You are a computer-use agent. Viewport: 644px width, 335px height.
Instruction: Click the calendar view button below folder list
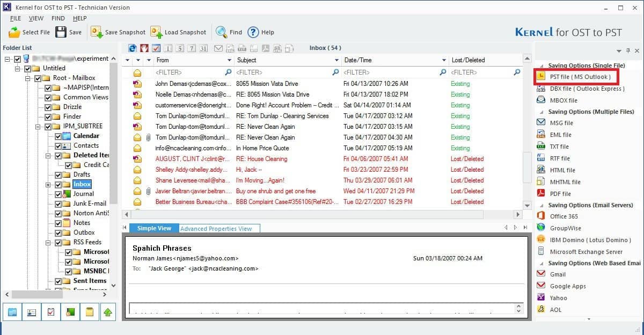[12, 312]
